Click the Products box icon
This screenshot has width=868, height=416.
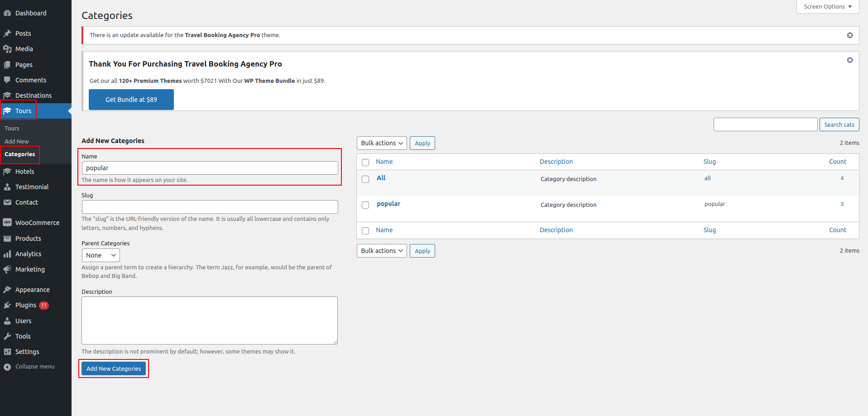click(x=7, y=239)
